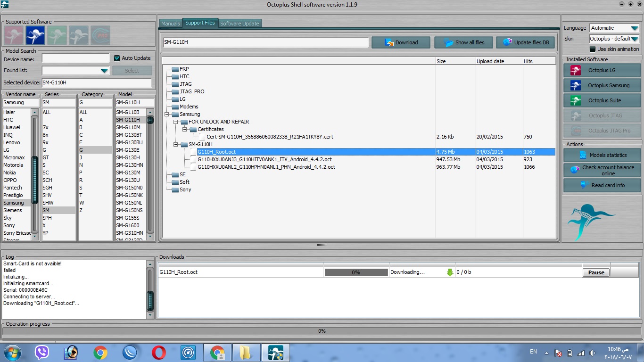This screenshot has height=362, width=644.
Task: Pause the G110H_Root.oct download
Action: tap(596, 272)
